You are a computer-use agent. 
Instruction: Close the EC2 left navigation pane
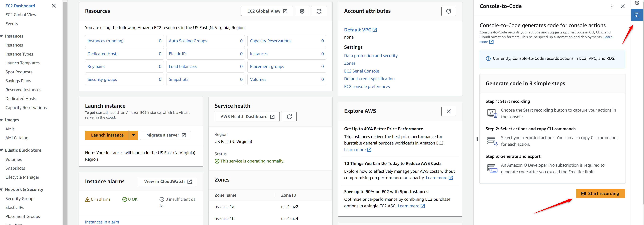click(x=54, y=6)
